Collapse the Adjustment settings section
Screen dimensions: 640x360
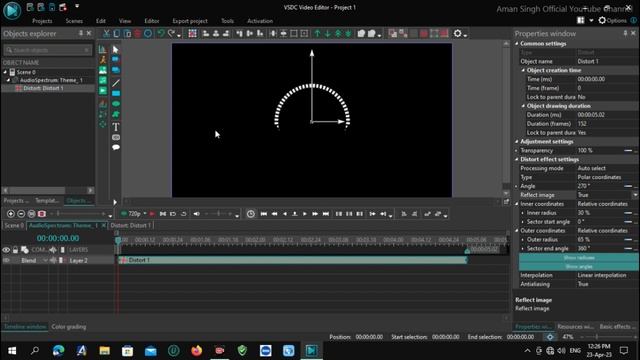517,142
